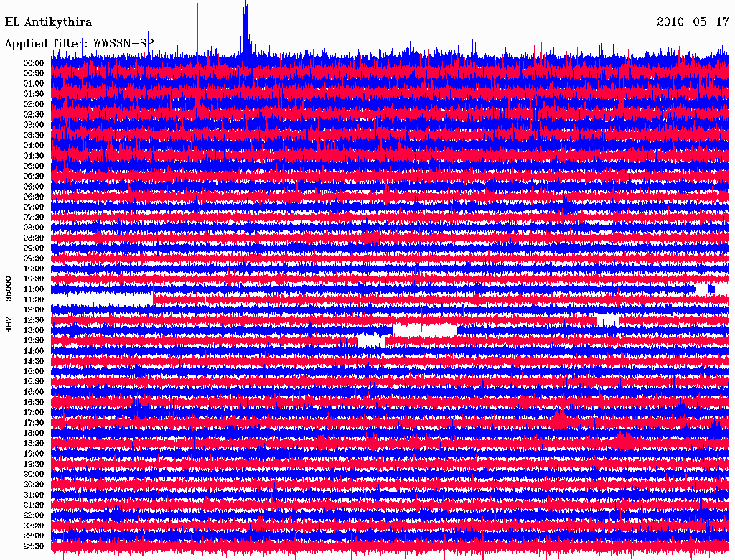Click the 19:00 time label
This screenshot has width=735, height=560.
[34, 454]
